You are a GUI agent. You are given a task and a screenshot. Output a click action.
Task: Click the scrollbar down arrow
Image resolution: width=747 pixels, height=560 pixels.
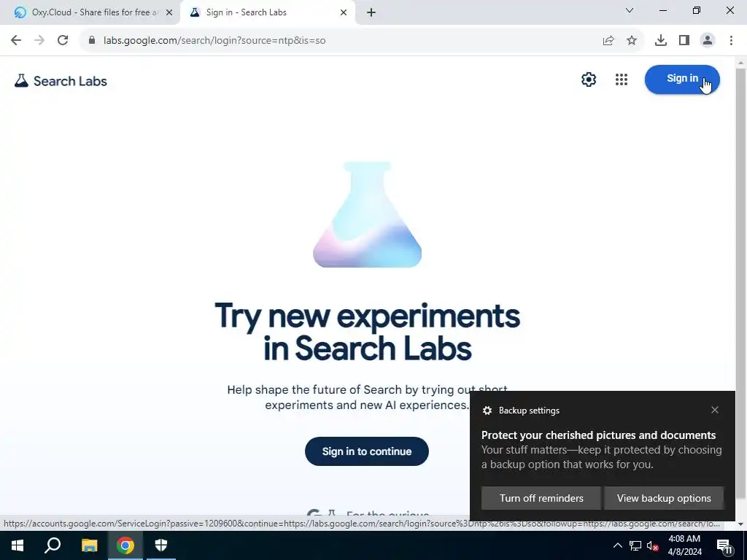pyautogui.click(x=740, y=524)
